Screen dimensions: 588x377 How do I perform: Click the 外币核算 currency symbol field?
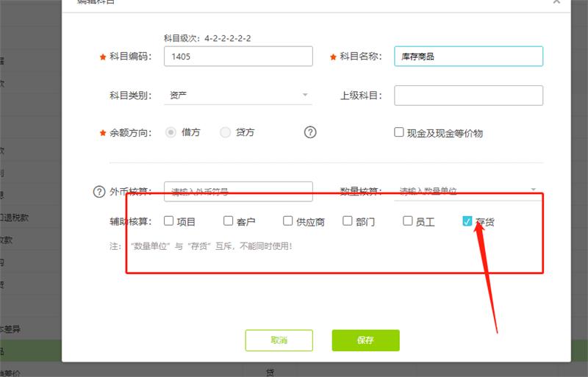click(238, 191)
